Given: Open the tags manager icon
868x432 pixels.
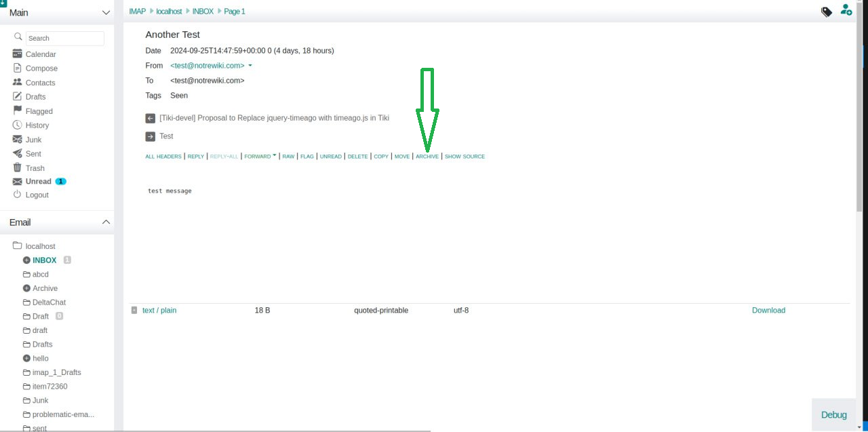Looking at the screenshot, I should (x=826, y=12).
